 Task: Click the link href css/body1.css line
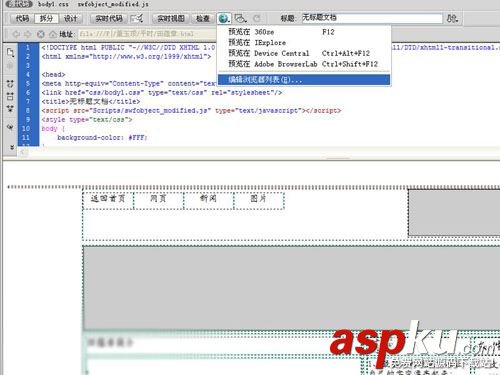[x=162, y=92]
